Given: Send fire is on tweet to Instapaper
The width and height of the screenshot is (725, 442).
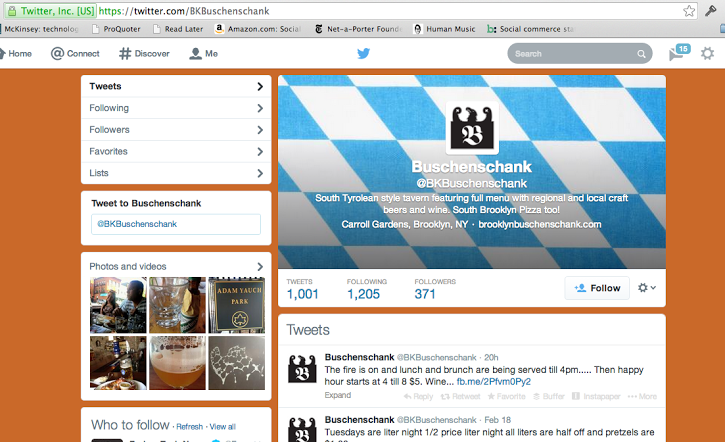Looking at the screenshot, I should coord(596,396).
